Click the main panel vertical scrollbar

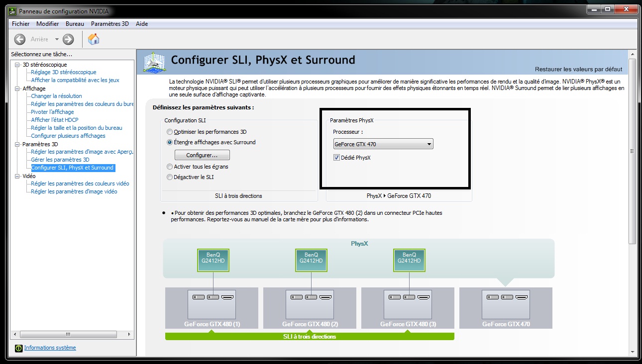pyautogui.click(x=633, y=151)
